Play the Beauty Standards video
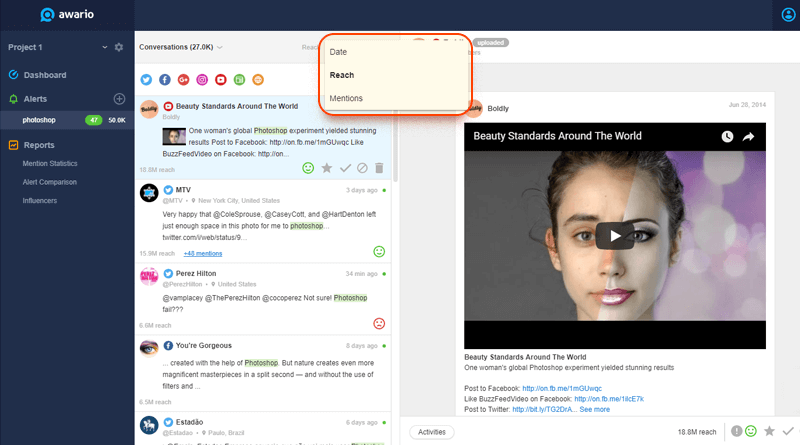 (615, 236)
